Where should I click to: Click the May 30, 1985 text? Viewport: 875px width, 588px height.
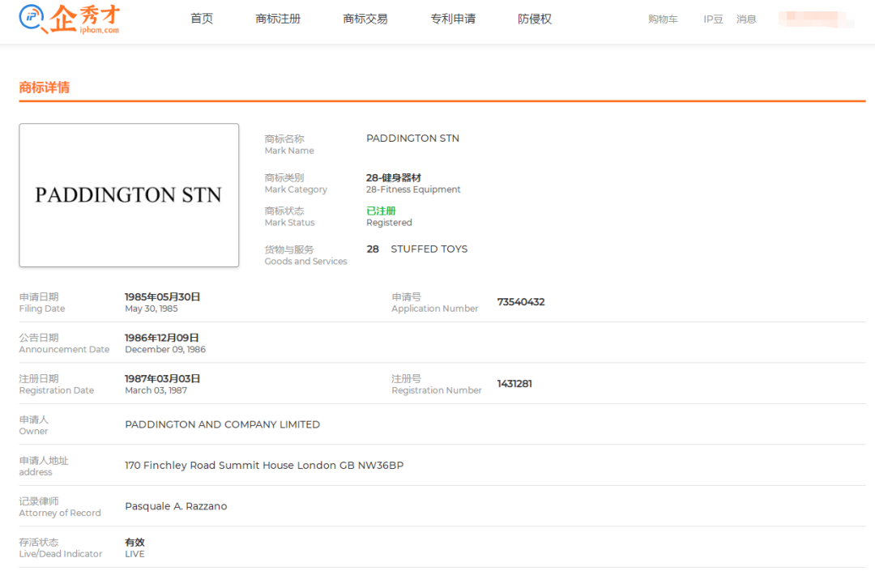pyautogui.click(x=152, y=309)
